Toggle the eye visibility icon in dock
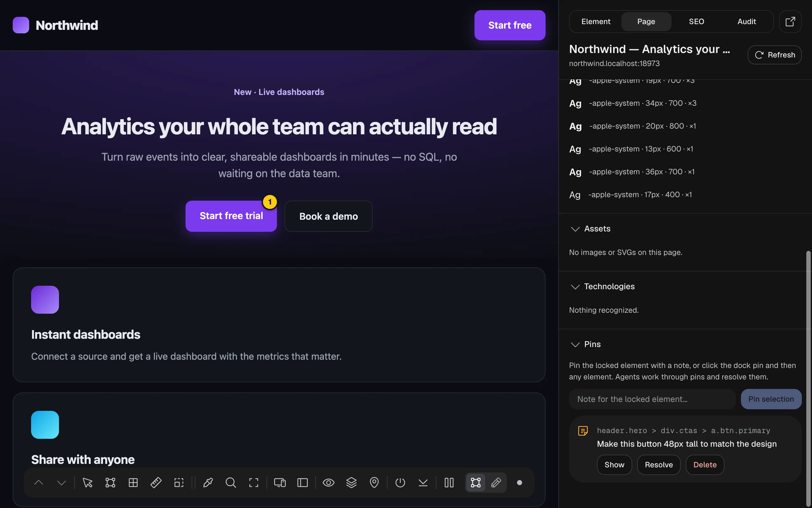Screen dimensions: 812x508 click(x=329, y=483)
